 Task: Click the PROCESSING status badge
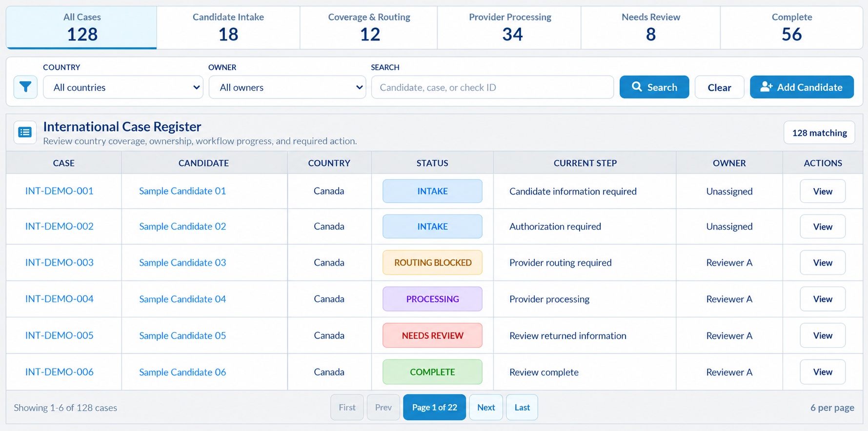pos(432,299)
